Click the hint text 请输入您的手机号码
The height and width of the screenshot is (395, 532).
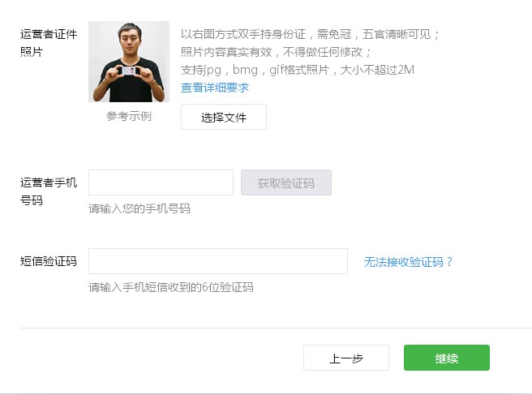point(139,208)
